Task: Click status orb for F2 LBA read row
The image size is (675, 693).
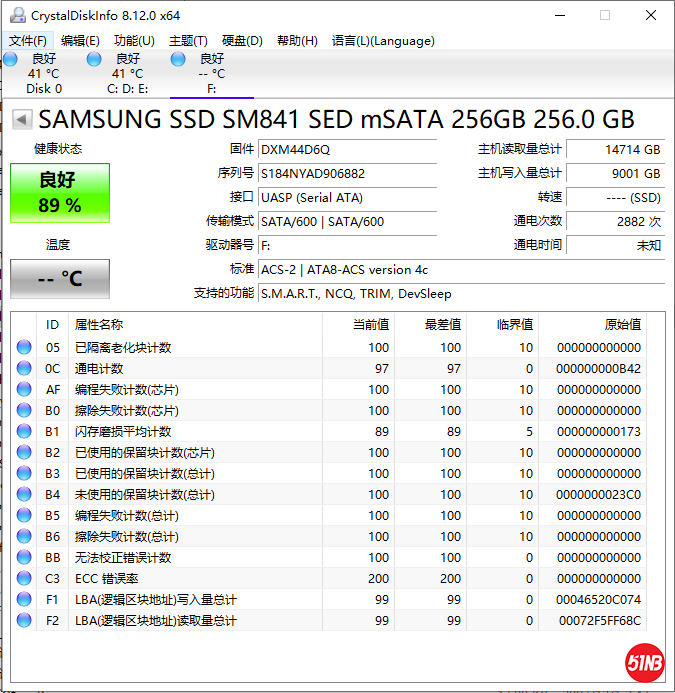Action: 25,620
